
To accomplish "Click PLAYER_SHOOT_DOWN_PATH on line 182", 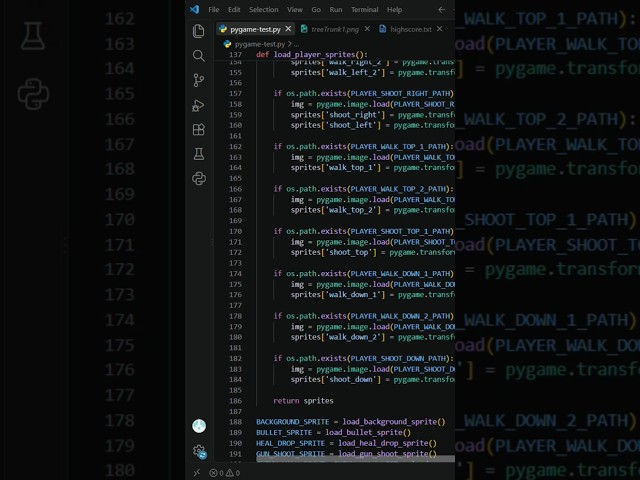I will click(x=398, y=358).
